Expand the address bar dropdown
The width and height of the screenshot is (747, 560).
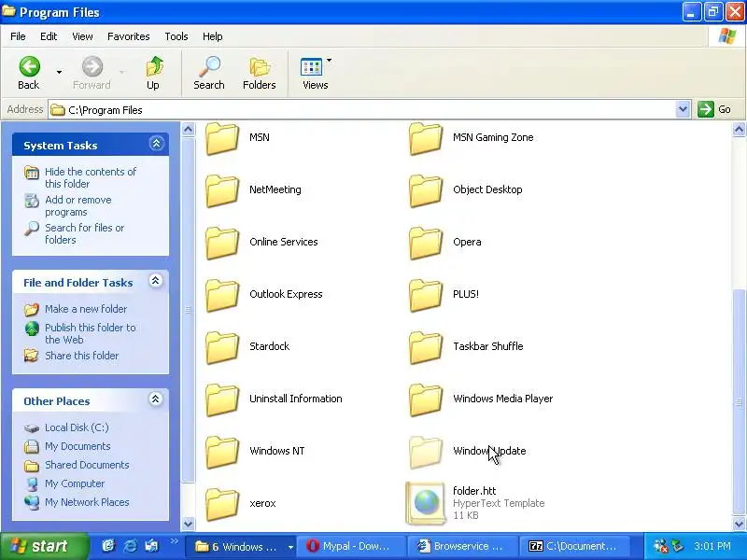683,109
